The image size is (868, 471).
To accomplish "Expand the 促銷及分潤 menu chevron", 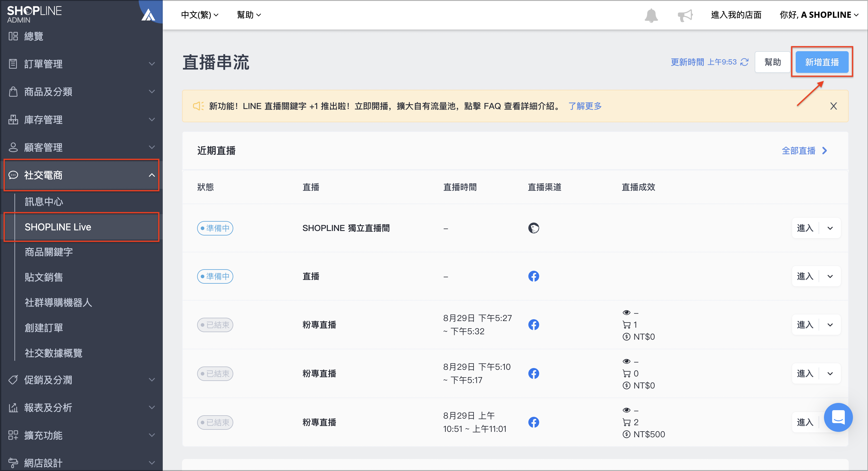I will click(x=152, y=380).
